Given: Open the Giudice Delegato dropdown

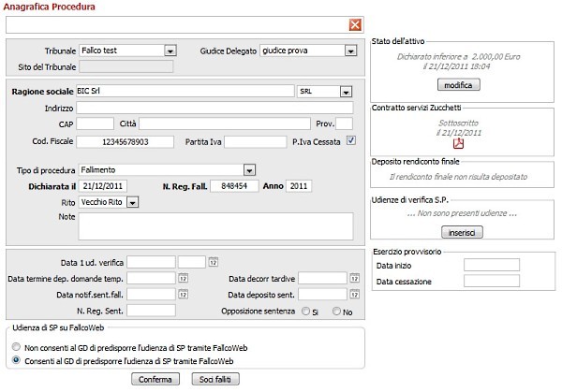Looking at the screenshot, I should point(352,51).
